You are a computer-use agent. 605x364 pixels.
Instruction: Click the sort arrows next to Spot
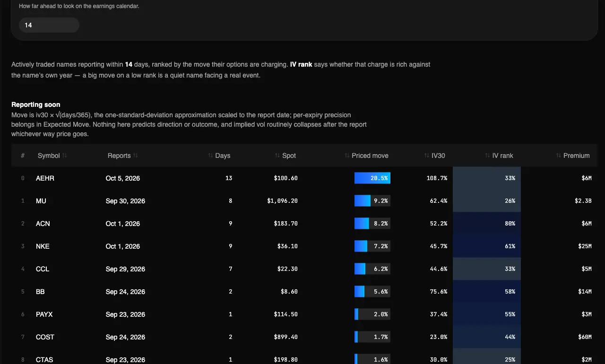[277, 156]
